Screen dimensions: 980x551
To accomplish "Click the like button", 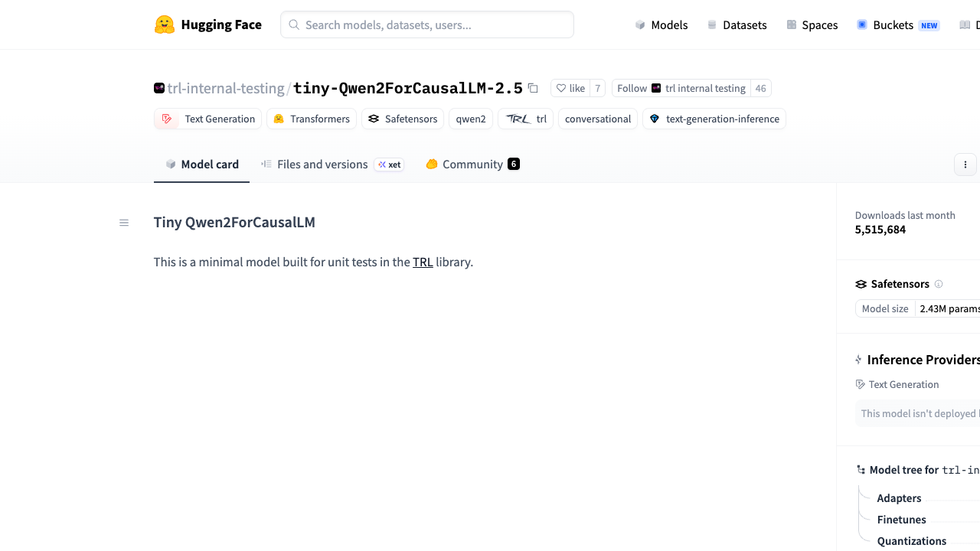I will 570,88.
